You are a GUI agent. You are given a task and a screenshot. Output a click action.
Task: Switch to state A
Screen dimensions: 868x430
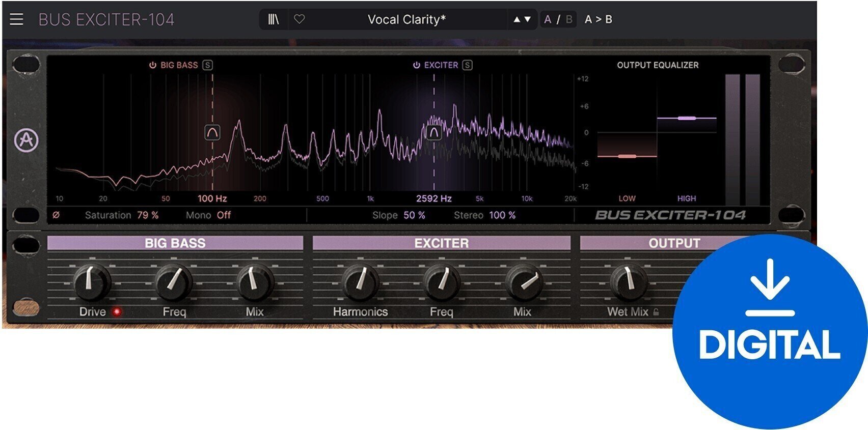pyautogui.click(x=548, y=19)
